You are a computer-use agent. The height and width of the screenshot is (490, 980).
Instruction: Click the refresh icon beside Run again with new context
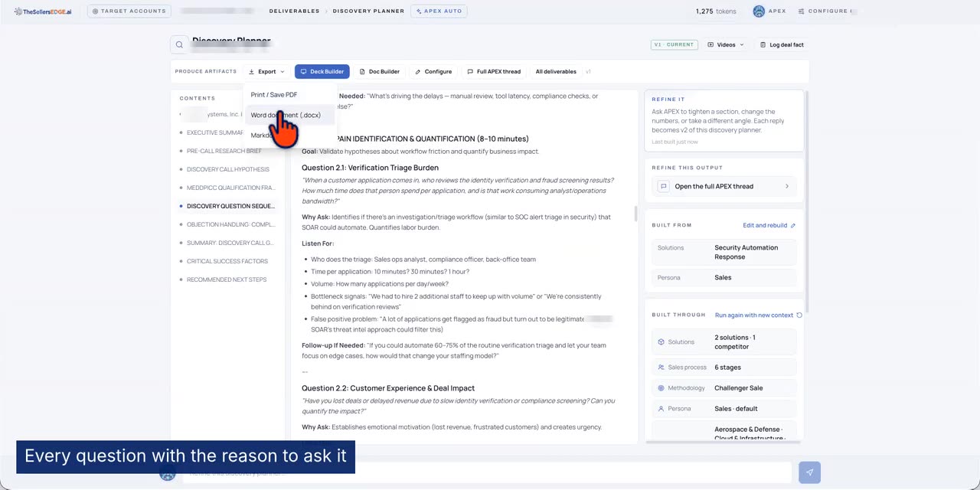coord(799,315)
